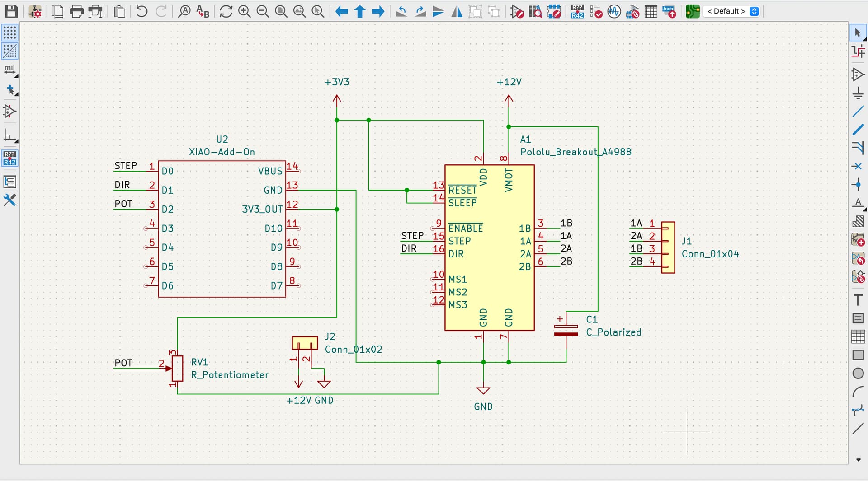Select the highlight net tool
This screenshot has width=868, height=481.
point(858,51)
